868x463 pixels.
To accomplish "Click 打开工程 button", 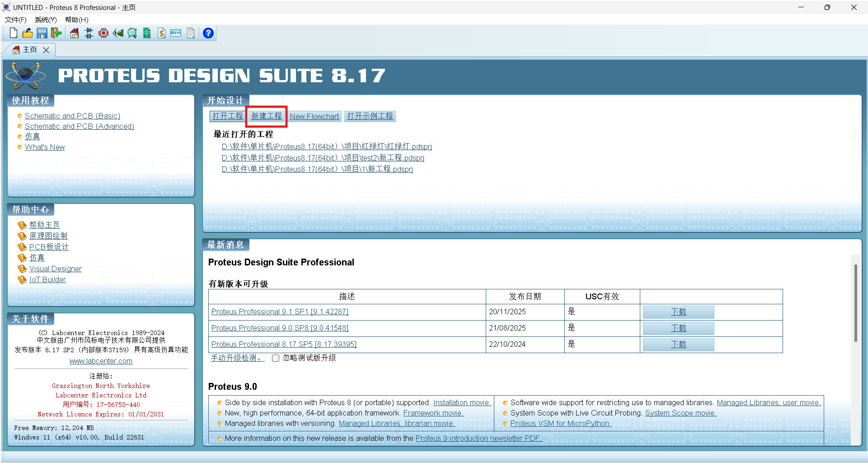I will pos(228,116).
